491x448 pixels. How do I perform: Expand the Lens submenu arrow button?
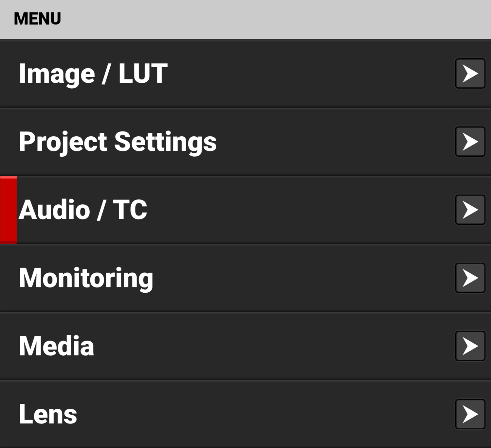tap(470, 414)
